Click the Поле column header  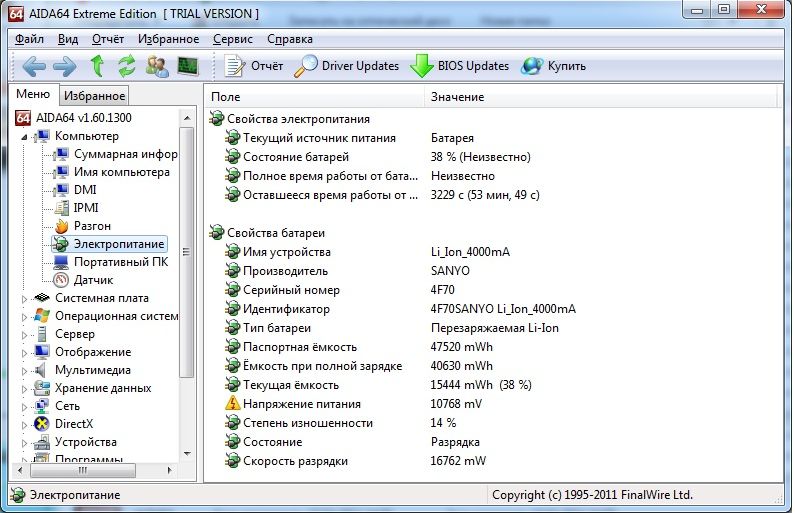[314, 97]
